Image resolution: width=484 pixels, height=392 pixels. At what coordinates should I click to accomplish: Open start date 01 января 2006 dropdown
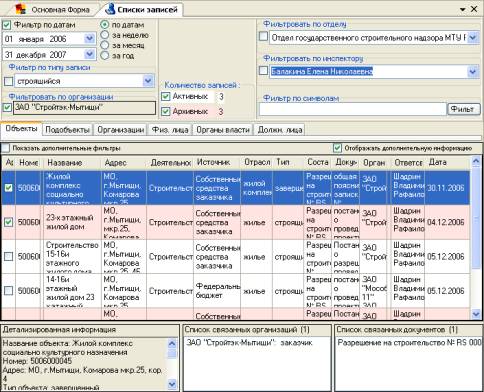[89, 39]
